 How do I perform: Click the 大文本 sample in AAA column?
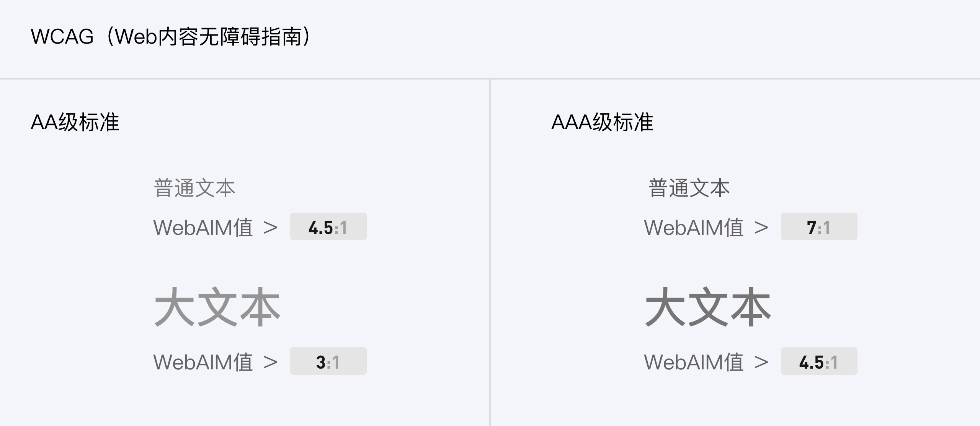tap(708, 307)
